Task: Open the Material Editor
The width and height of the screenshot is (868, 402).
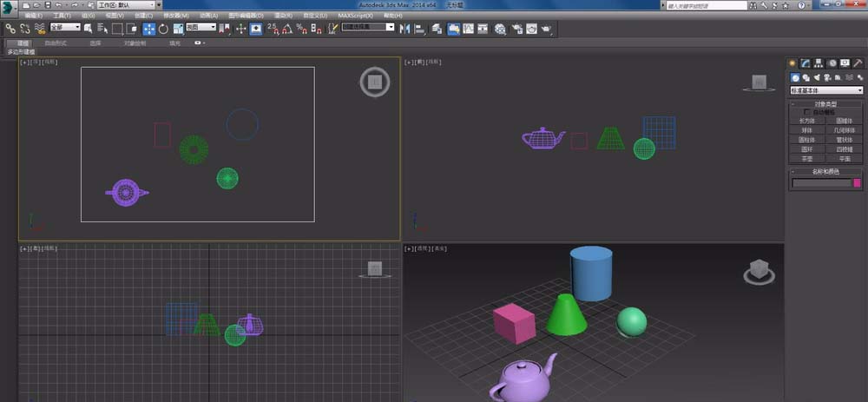Action: (x=501, y=29)
